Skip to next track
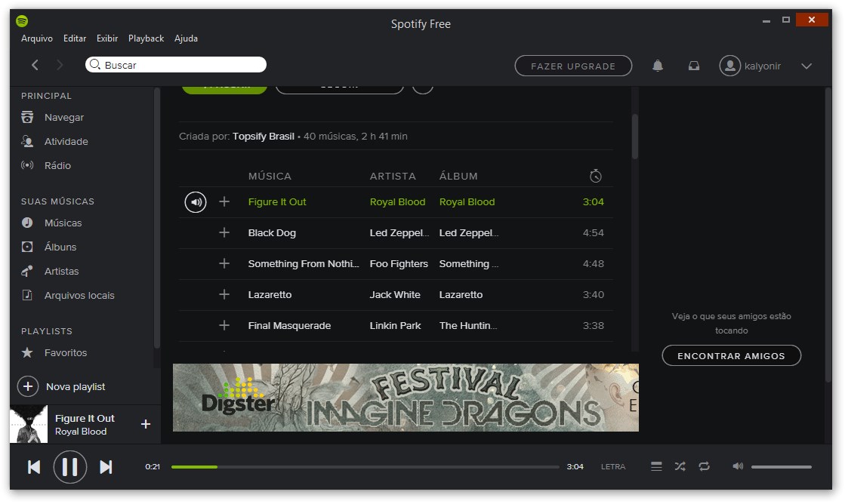This screenshot has height=504, width=845. coord(106,467)
